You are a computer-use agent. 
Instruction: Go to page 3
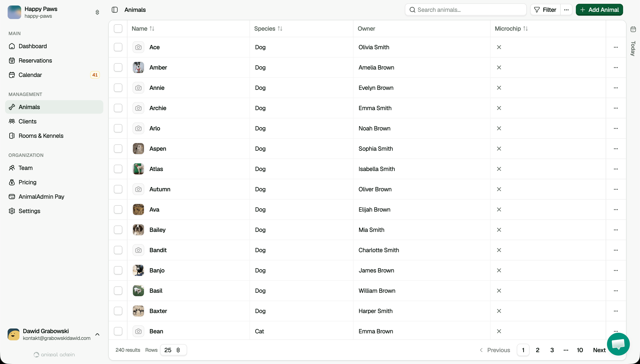[x=552, y=350]
